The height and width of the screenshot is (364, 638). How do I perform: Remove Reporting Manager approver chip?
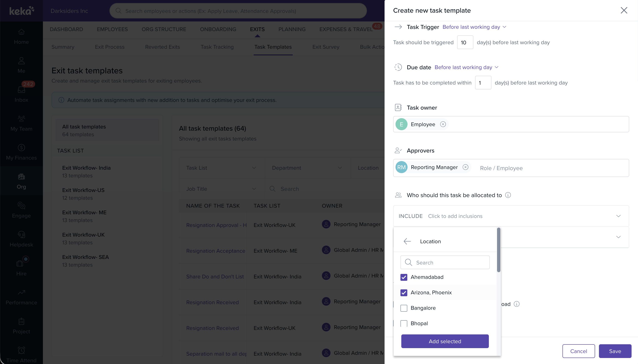coord(465,167)
